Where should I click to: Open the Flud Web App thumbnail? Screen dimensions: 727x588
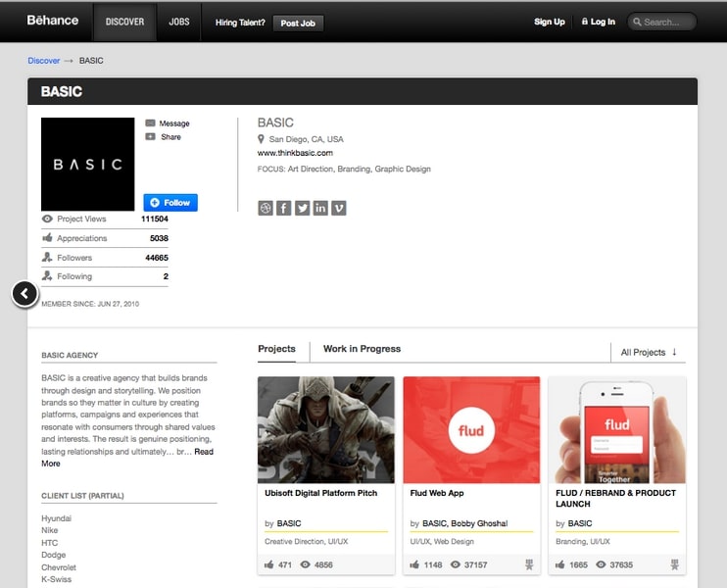click(x=471, y=430)
